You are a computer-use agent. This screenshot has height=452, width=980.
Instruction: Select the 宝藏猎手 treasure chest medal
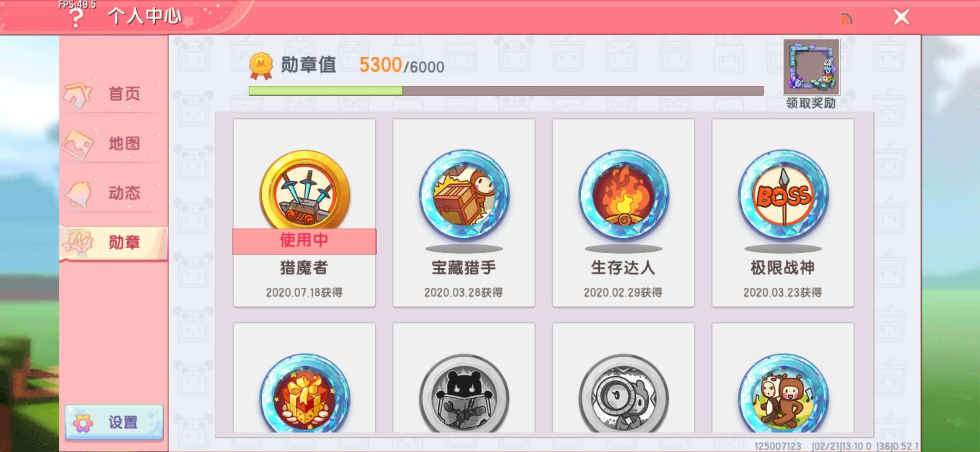pyautogui.click(x=464, y=195)
